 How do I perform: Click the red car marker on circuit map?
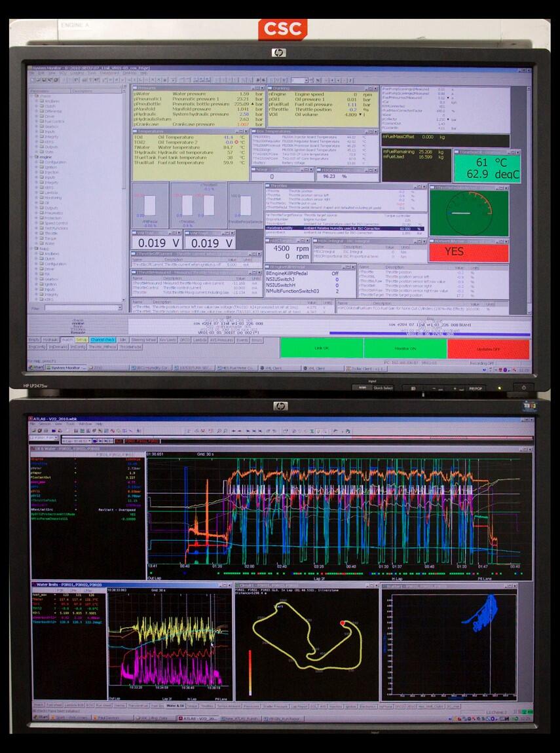343,623
